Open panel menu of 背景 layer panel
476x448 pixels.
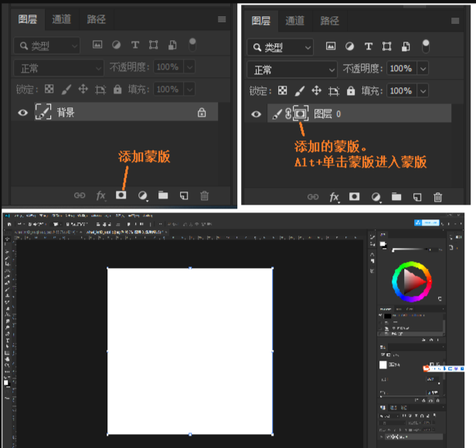[x=222, y=19]
